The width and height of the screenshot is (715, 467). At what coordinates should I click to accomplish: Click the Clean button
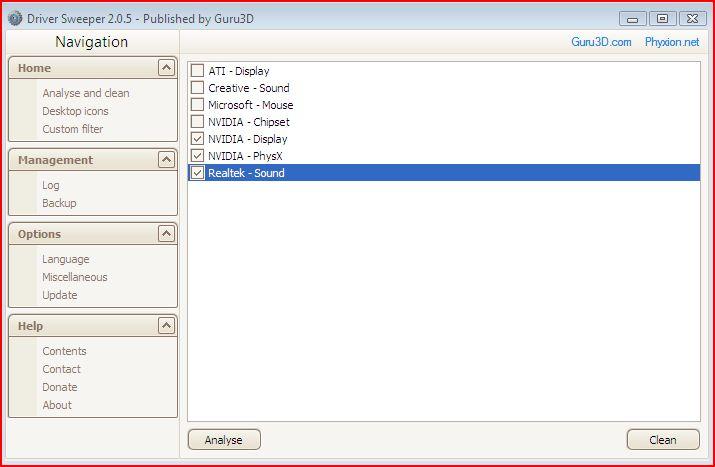pos(663,440)
